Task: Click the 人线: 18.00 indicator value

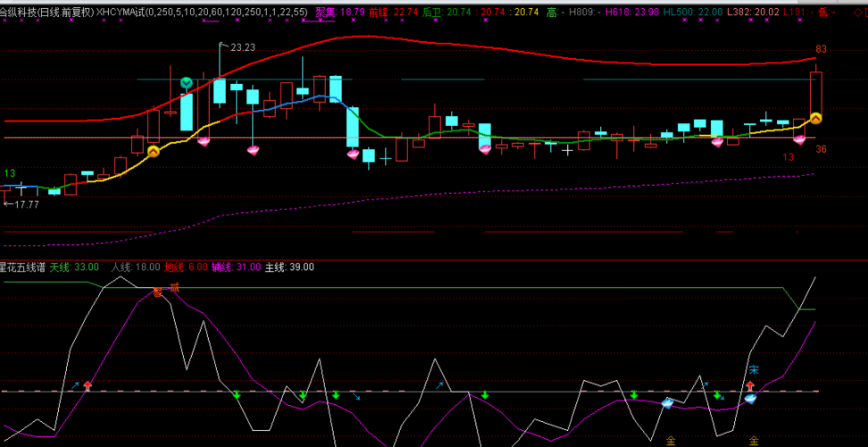Action: tap(136, 267)
